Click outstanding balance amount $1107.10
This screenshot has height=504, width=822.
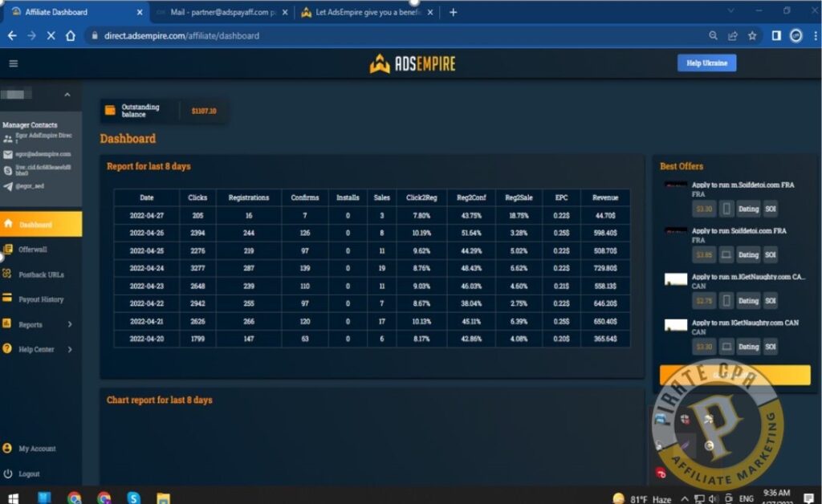click(x=204, y=111)
